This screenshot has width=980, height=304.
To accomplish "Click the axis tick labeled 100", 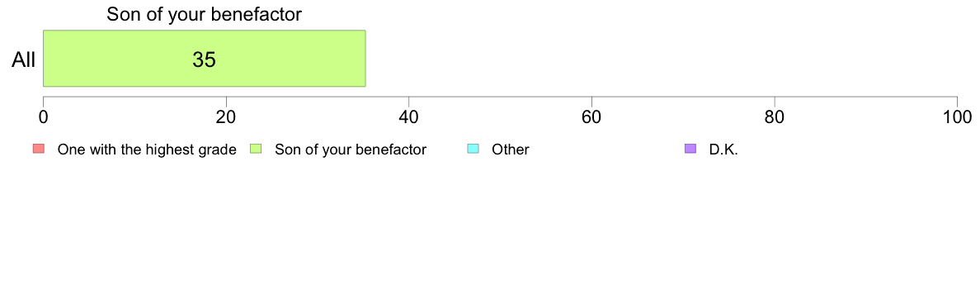I will point(957,117).
